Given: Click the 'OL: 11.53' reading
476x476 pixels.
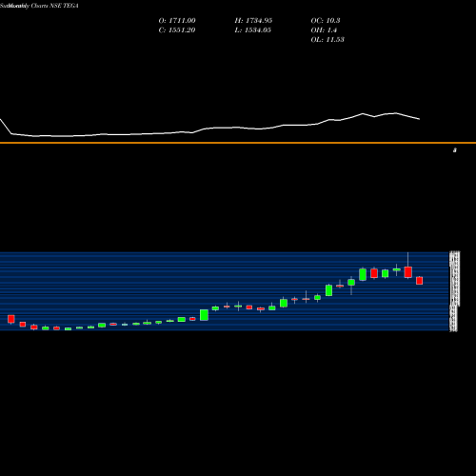Looking at the screenshot, I should 327,40.
